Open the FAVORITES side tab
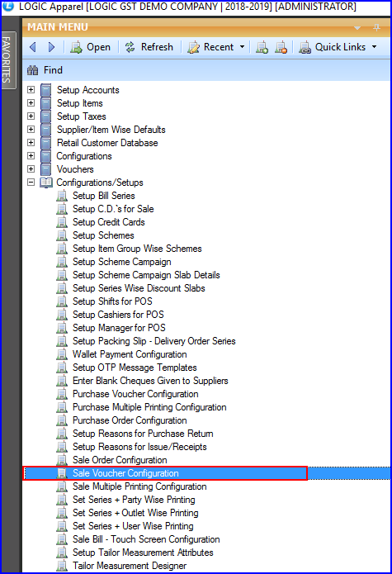 click(x=8, y=60)
